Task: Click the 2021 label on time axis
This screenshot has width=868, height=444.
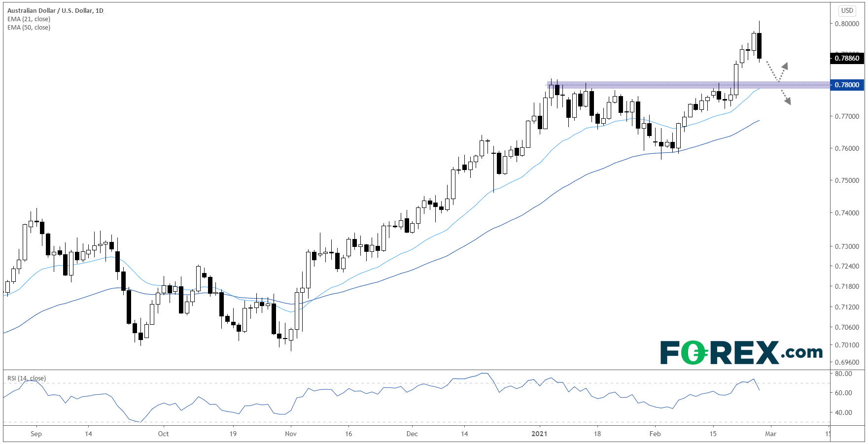Action: (539, 434)
